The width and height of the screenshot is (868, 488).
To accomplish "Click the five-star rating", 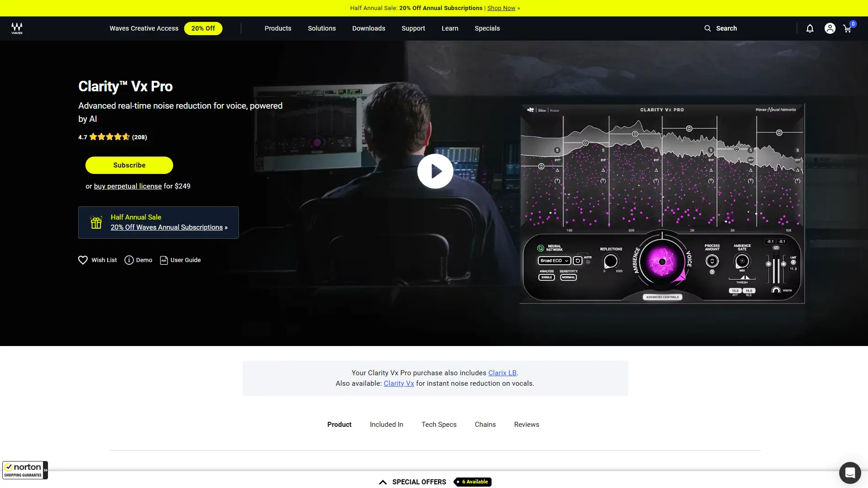I will (110, 137).
